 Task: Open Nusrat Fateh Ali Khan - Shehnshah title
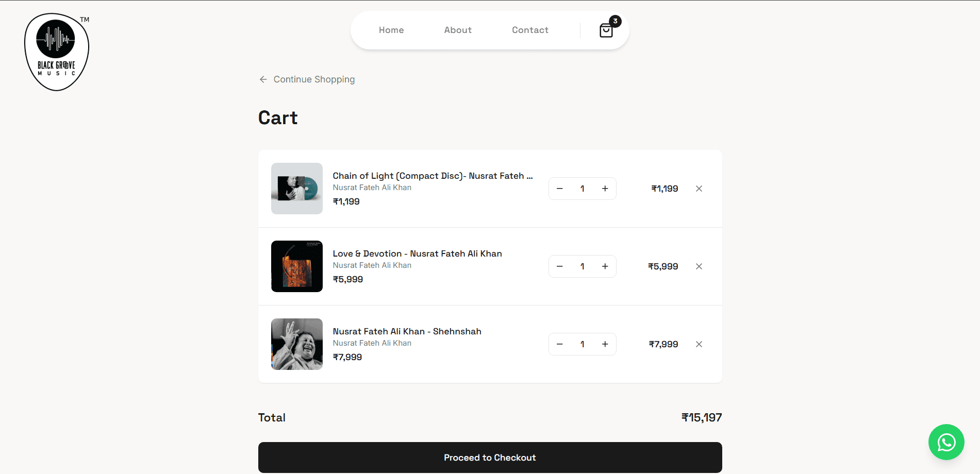407,331
